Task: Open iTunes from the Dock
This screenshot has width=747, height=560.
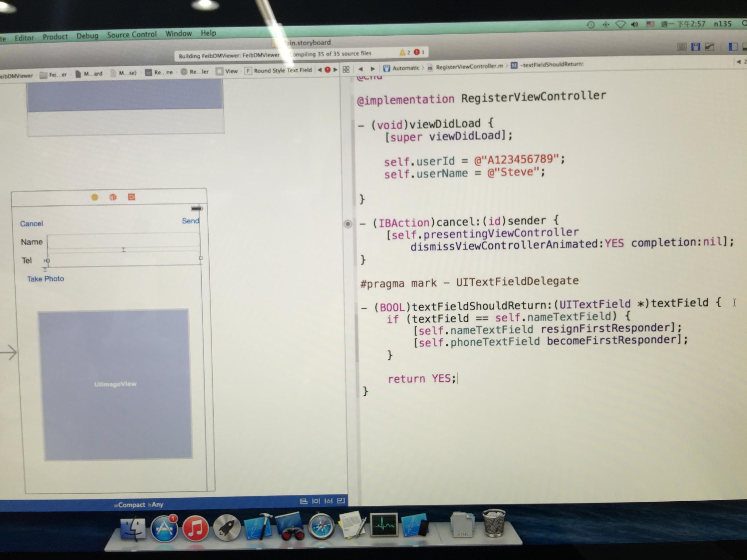Action: coord(196,528)
